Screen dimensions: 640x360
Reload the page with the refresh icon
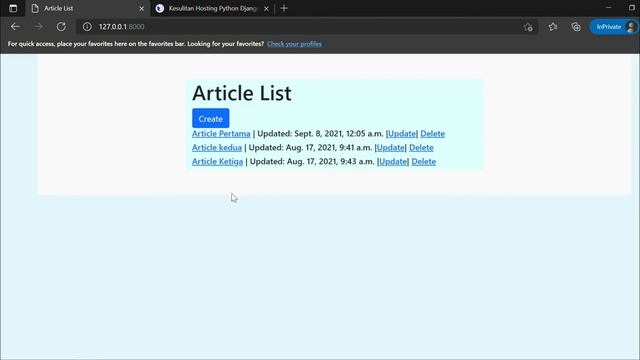[61, 27]
